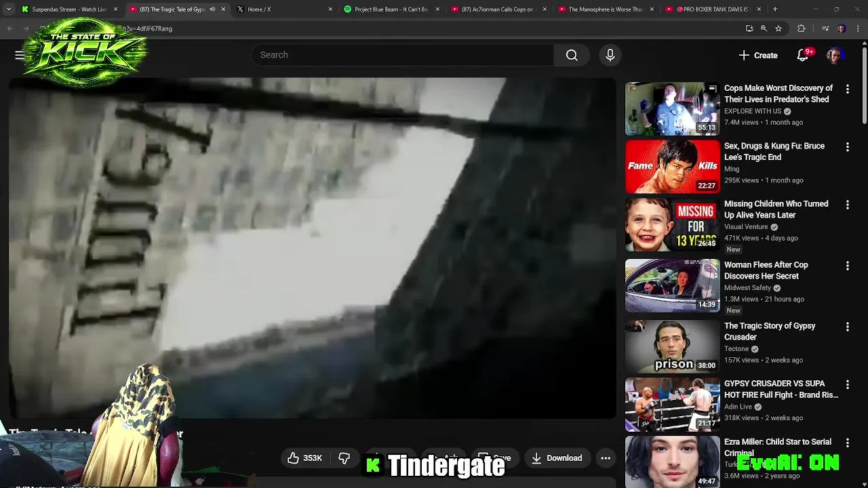Open Sex, Drugs & Kung Fu video title
This screenshot has width=868, height=488.
point(774,151)
